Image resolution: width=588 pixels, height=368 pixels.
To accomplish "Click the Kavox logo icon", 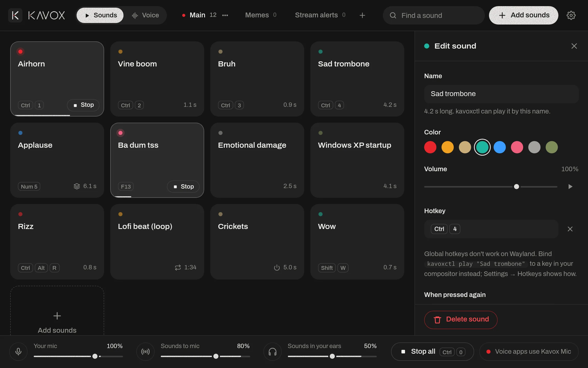I will pos(15,15).
